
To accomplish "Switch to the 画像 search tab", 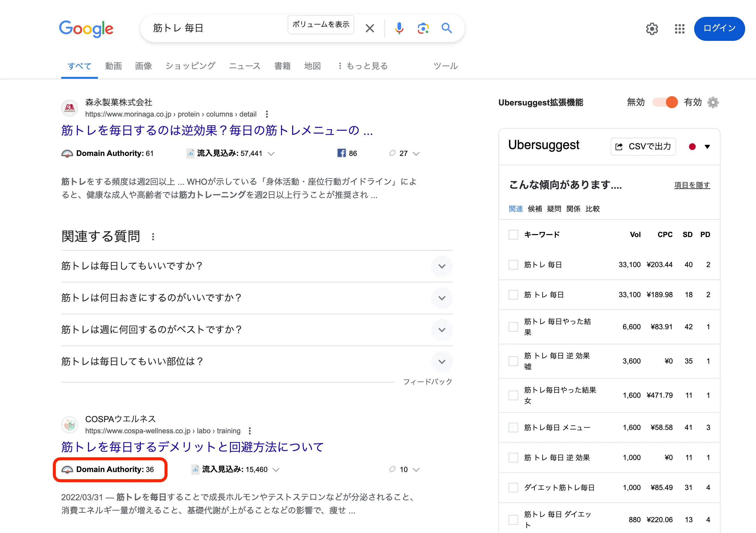I will pyautogui.click(x=144, y=66).
